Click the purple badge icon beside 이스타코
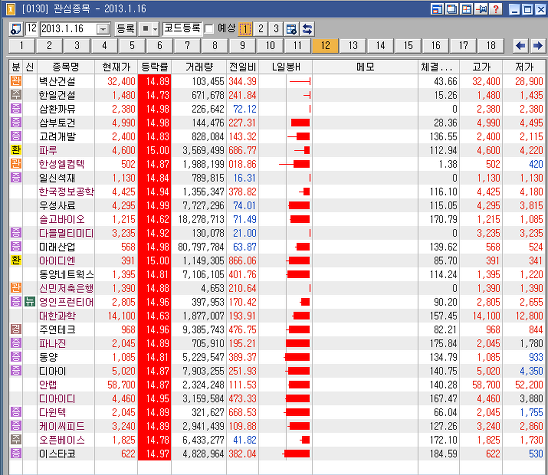This screenshot has width=548, height=475. 16,454
